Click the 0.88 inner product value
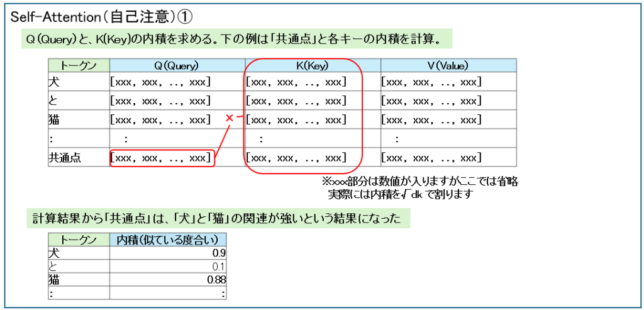The width and height of the screenshot is (644, 310). coord(216,280)
